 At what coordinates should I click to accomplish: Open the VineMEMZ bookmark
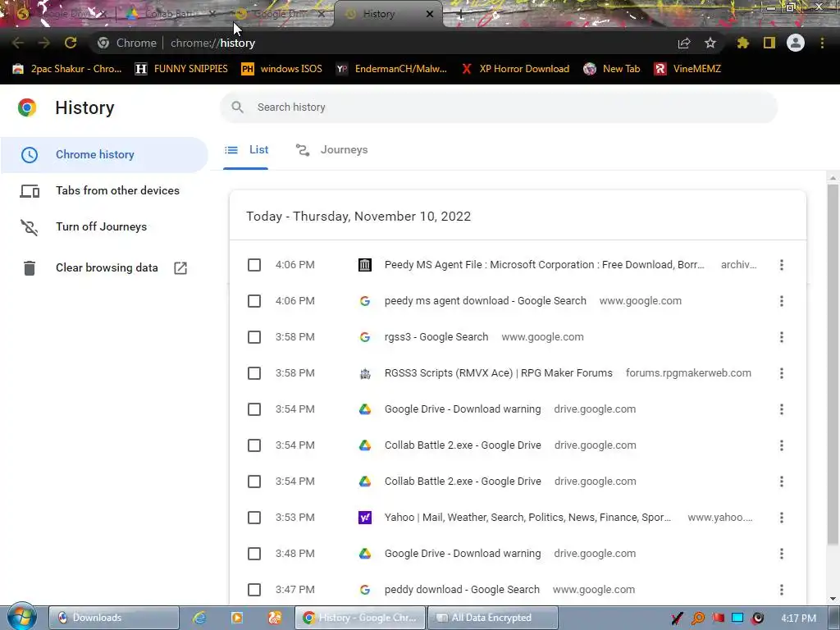coord(688,69)
